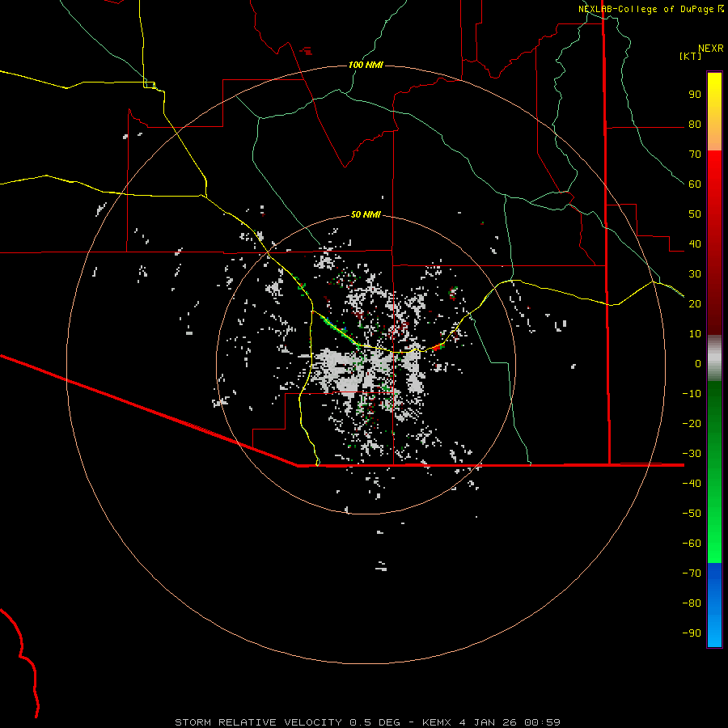Viewport: 728px width, 728px height.
Task: Click the -50 value on velocity scale
Action: pos(692,513)
